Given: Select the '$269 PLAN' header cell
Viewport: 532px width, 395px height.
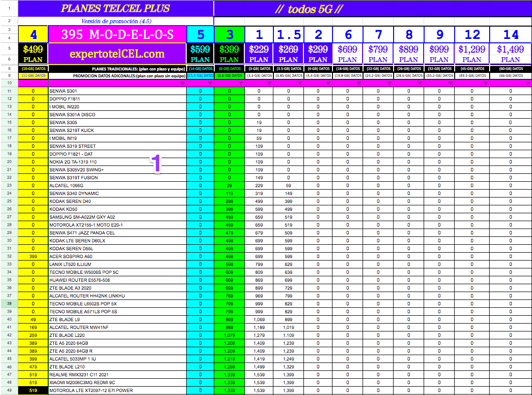Looking at the screenshot, I should tap(288, 54).
